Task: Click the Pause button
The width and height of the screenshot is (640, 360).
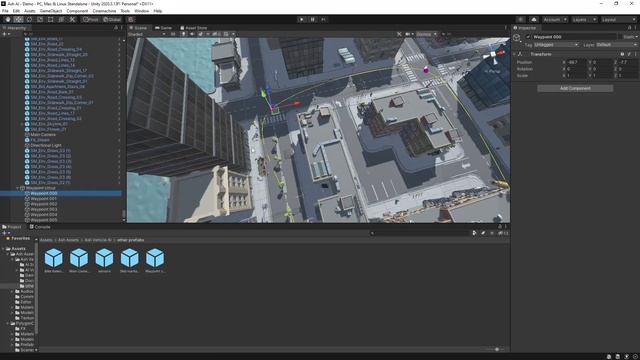Action: pos(313,19)
